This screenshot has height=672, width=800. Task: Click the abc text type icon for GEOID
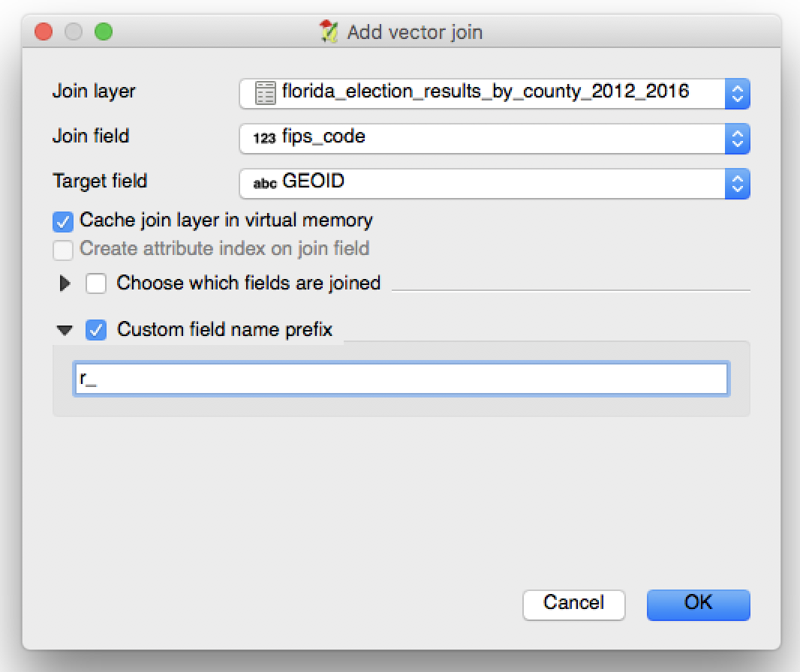[x=265, y=184]
